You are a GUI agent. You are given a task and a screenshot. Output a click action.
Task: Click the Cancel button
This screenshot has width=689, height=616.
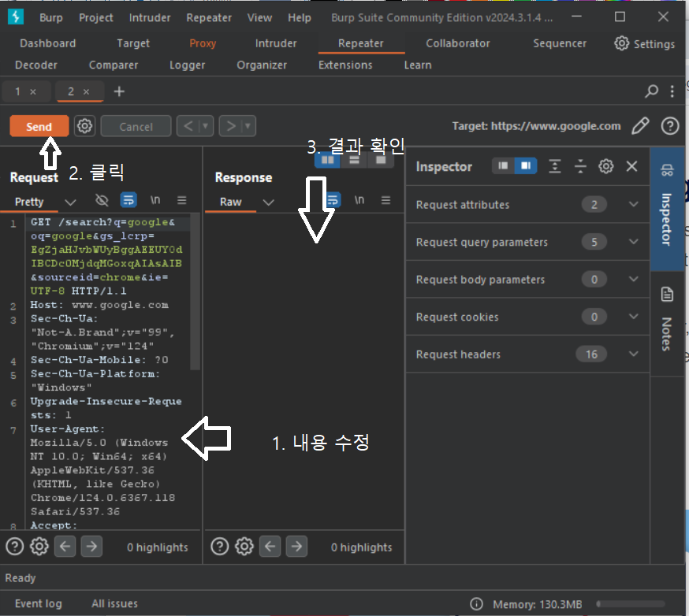pyautogui.click(x=136, y=127)
